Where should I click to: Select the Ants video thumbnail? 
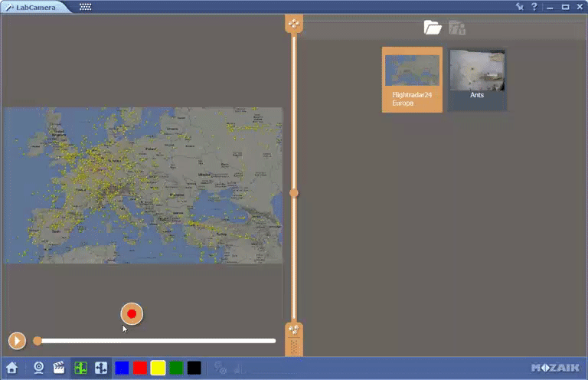click(x=477, y=80)
